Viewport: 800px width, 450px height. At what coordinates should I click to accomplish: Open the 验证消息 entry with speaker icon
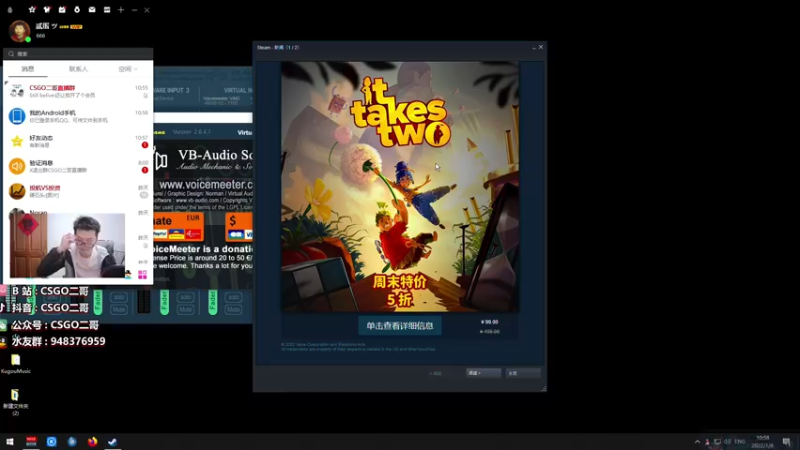[78, 166]
